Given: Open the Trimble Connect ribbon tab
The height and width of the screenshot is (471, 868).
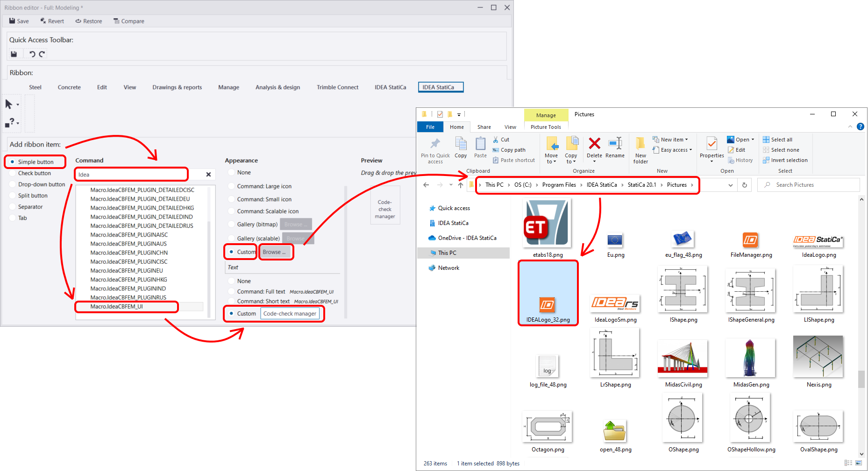Looking at the screenshot, I should tap(337, 87).
